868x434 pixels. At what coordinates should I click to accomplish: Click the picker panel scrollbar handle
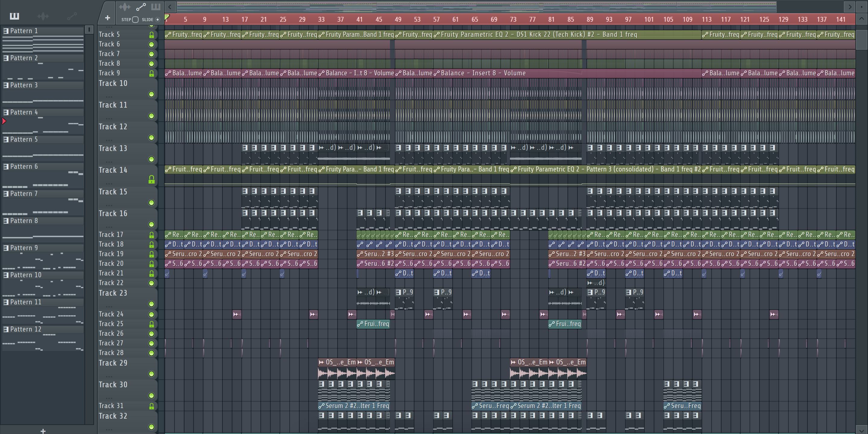[89, 30]
